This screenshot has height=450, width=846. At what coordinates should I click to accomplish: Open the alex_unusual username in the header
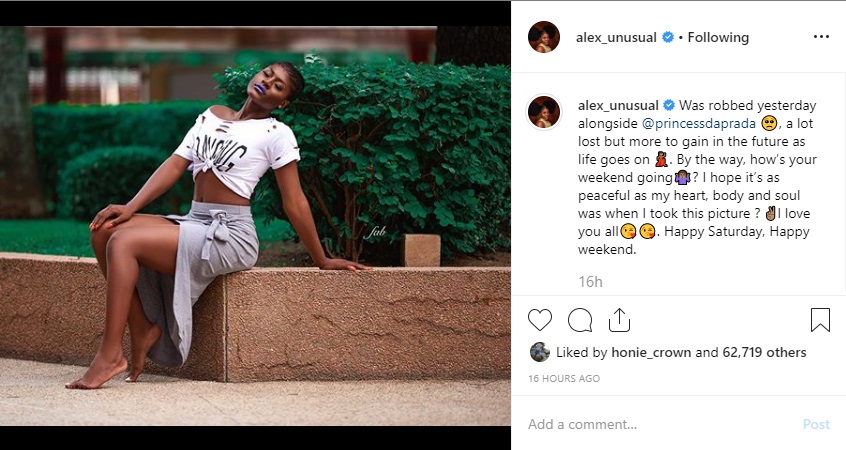(x=616, y=37)
